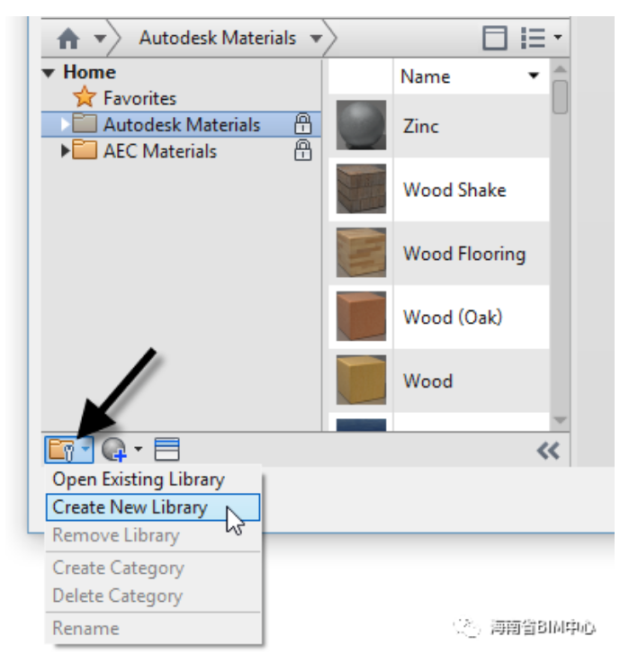Click the Favorites star icon
Image resolution: width=620 pixels, height=672 pixels.
click(x=85, y=97)
